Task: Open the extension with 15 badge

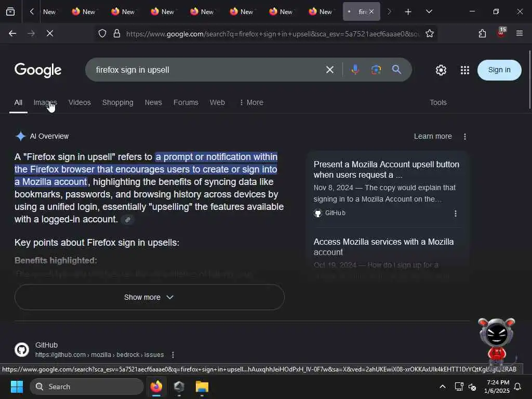Action: point(501,33)
